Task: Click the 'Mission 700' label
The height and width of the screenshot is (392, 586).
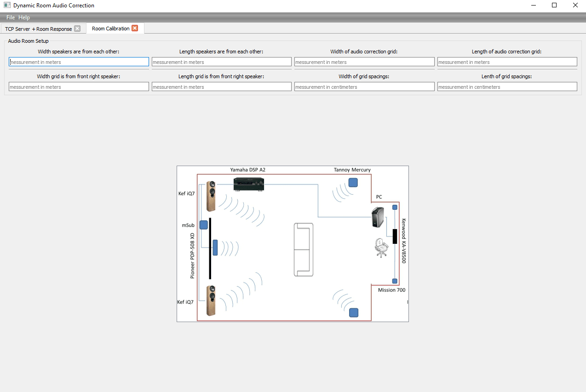Action: click(x=392, y=290)
